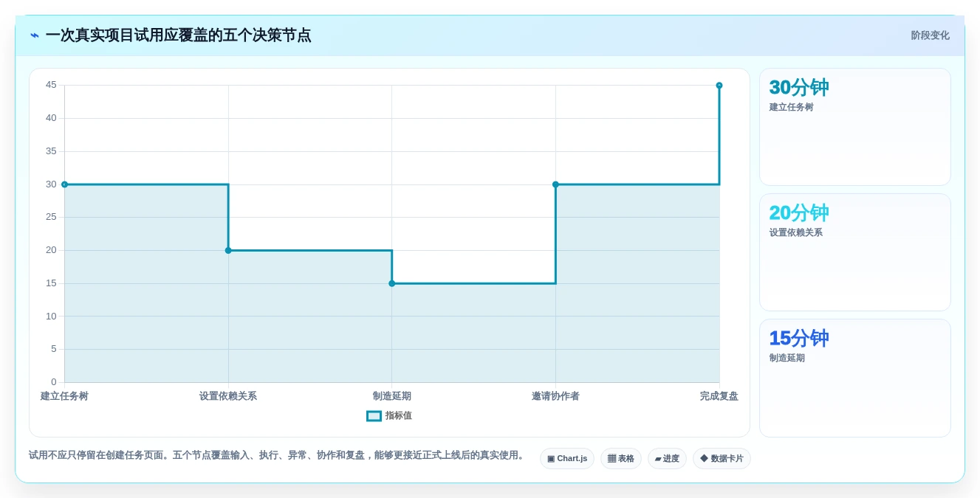Click the 20分钟 value text

[799, 213]
